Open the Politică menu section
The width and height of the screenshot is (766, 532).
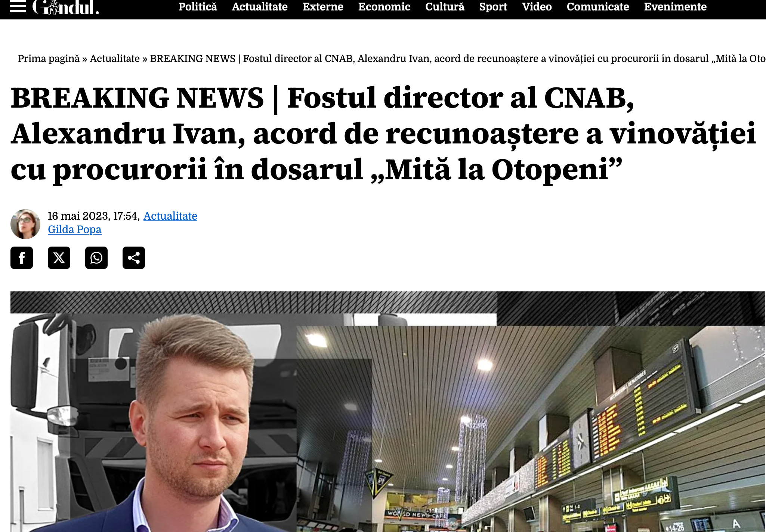point(198,7)
